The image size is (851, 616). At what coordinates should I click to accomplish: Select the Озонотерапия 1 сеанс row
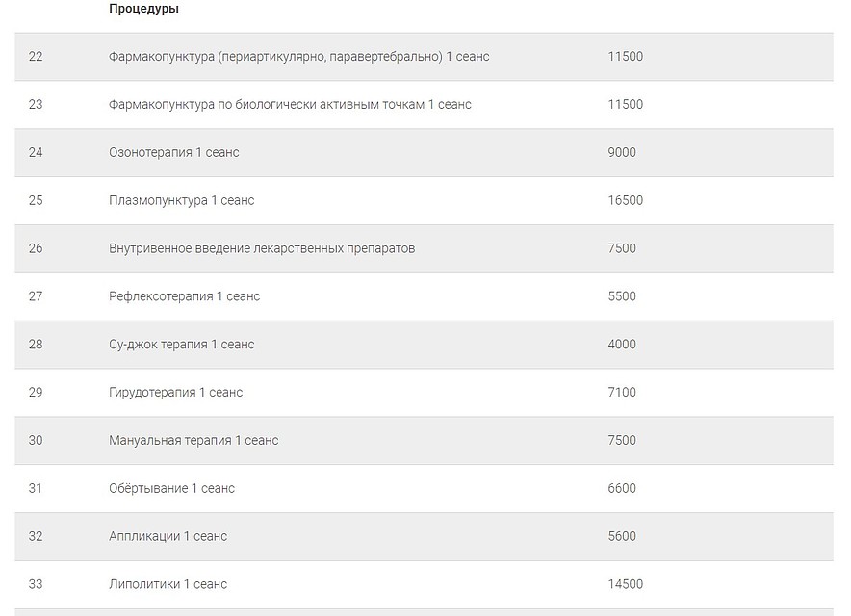[424, 152]
